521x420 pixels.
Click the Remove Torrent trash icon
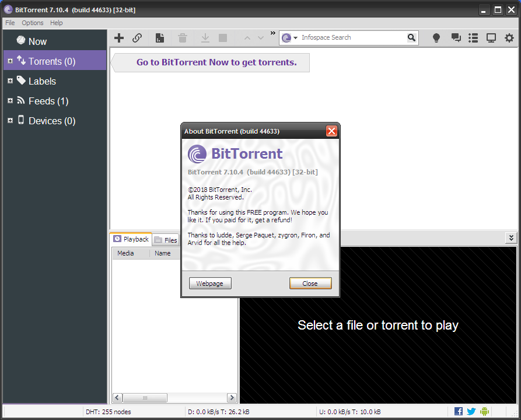point(183,38)
